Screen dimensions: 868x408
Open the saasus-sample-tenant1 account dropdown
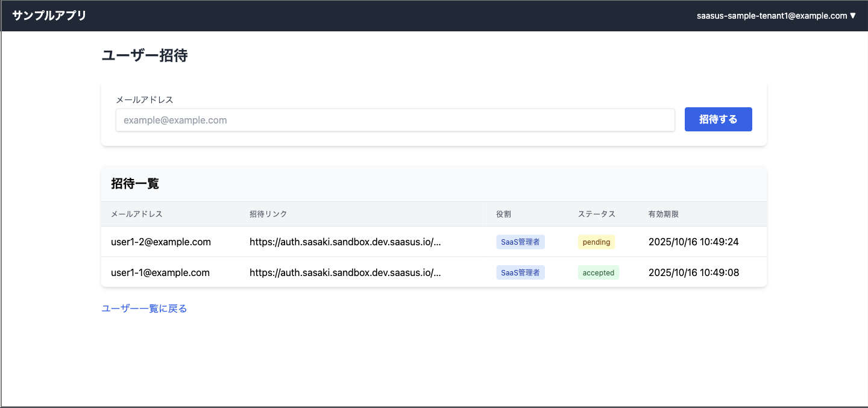click(x=776, y=16)
